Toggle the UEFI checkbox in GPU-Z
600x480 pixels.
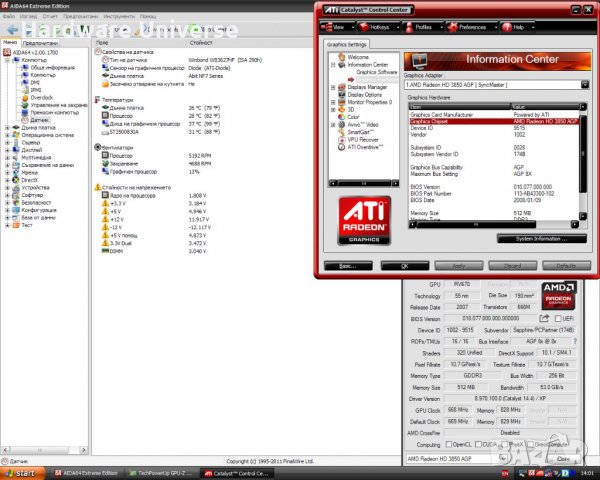tap(558, 318)
